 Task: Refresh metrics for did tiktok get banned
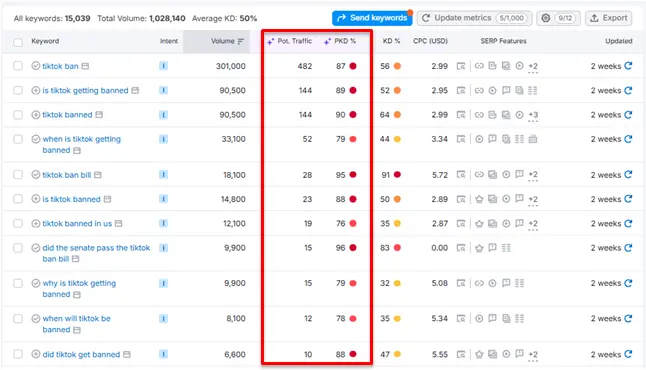(x=628, y=354)
